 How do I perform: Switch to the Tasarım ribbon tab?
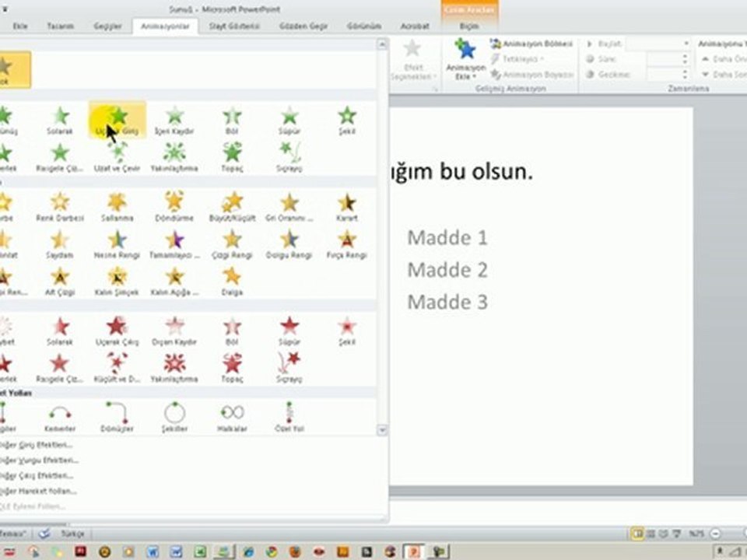click(61, 26)
